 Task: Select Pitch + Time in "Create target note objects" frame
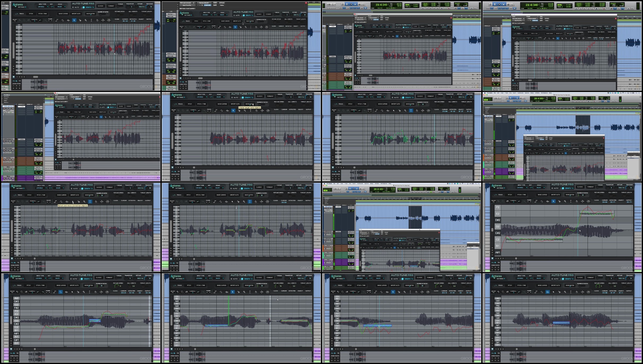click(202, 104)
